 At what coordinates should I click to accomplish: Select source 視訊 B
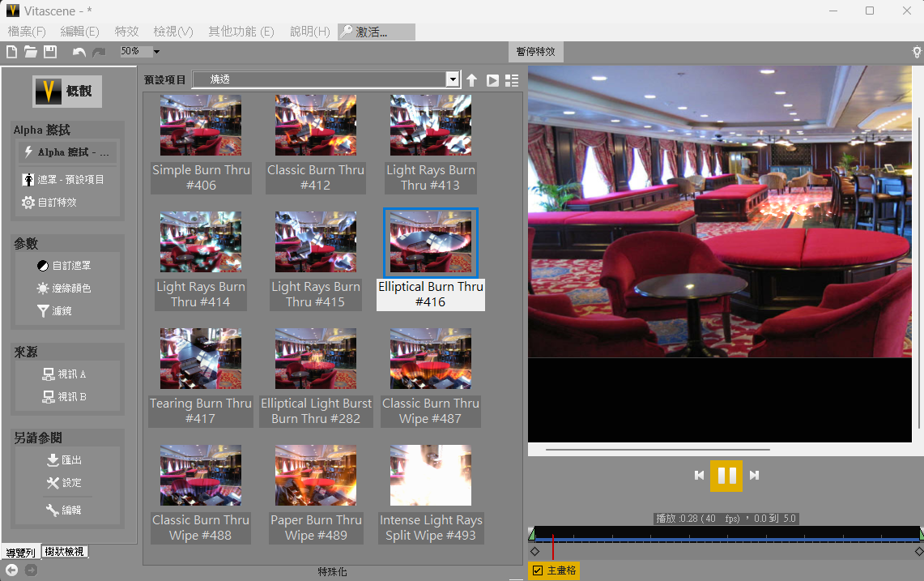coord(64,397)
